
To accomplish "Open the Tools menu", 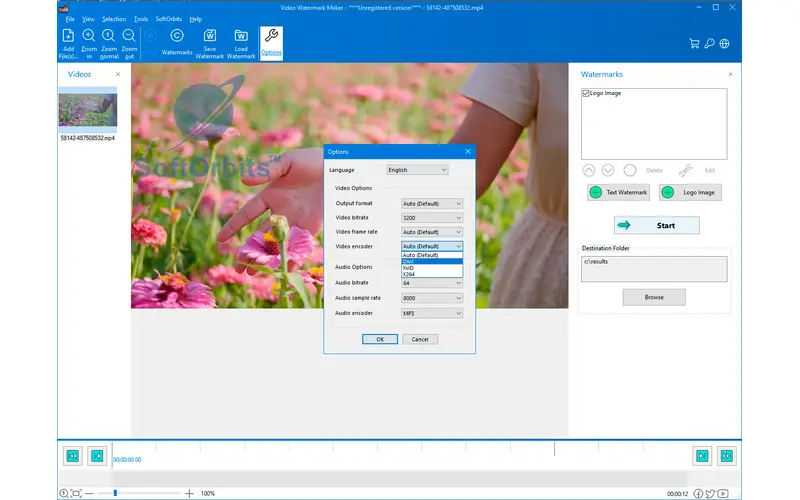I will tap(141, 19).
